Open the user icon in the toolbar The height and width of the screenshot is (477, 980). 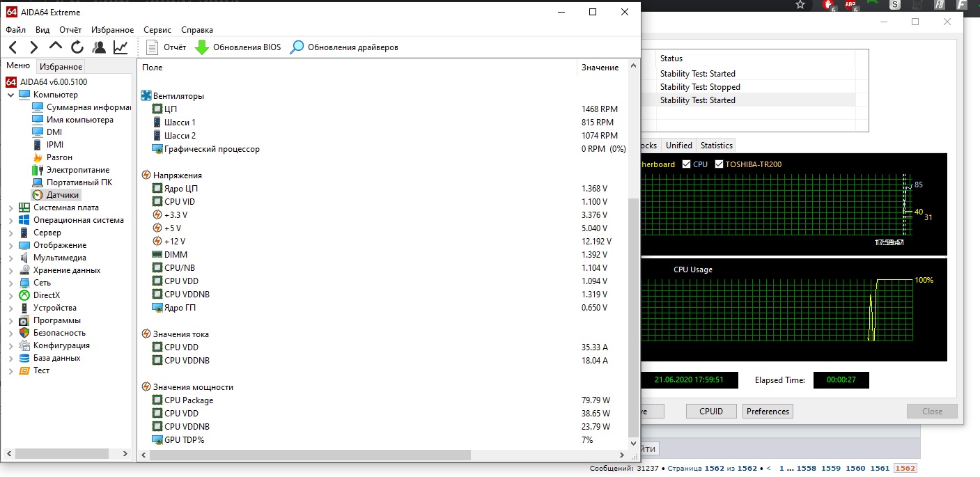tap(99, 47)
